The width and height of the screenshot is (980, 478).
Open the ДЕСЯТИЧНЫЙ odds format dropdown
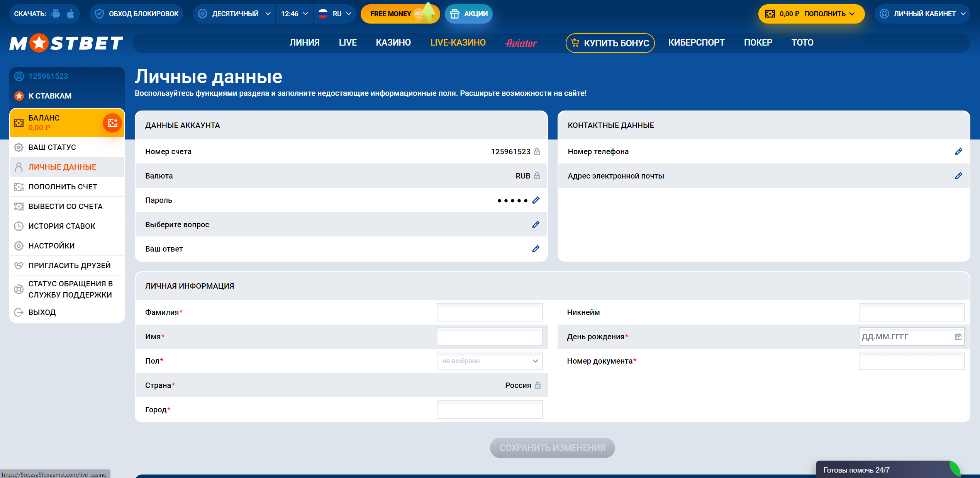click(234, 14)
